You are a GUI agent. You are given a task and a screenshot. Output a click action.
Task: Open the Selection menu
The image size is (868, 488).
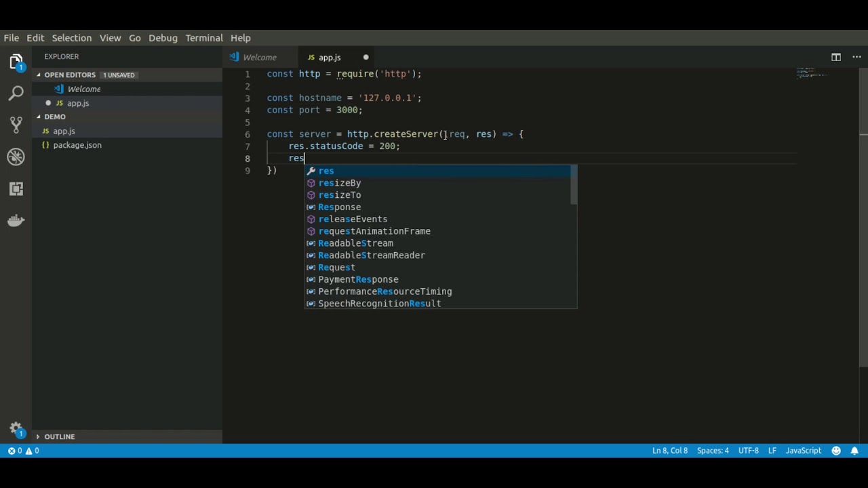pos(71,38)
